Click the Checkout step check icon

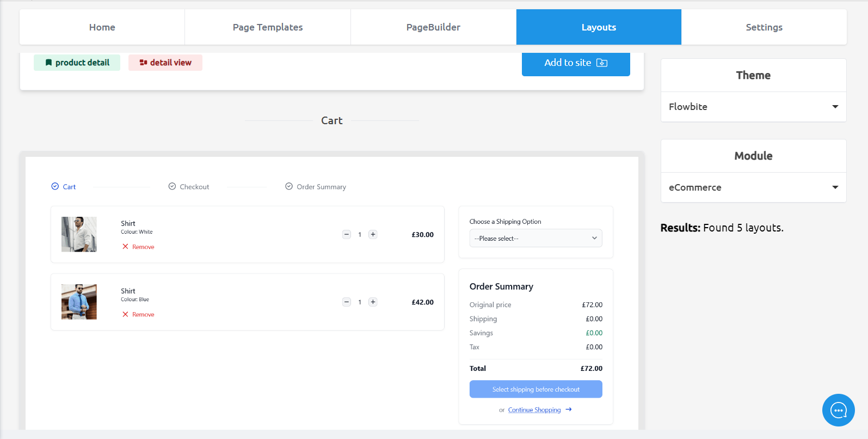point(172,186)
